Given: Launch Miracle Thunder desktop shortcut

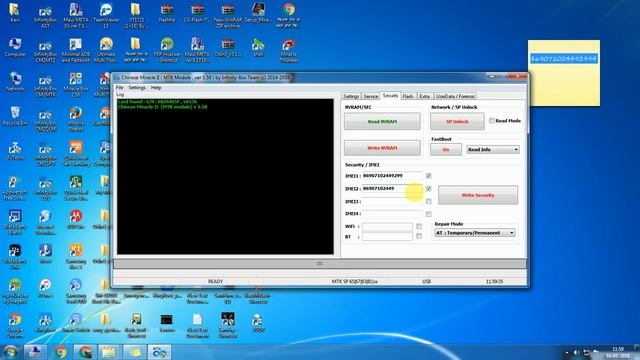Looking at the screenshot, I should [289, 50].
